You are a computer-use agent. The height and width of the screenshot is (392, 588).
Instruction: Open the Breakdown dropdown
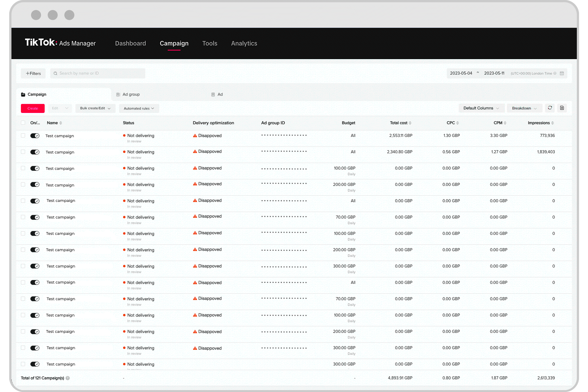pyautogui.click(x=524, y=108)
